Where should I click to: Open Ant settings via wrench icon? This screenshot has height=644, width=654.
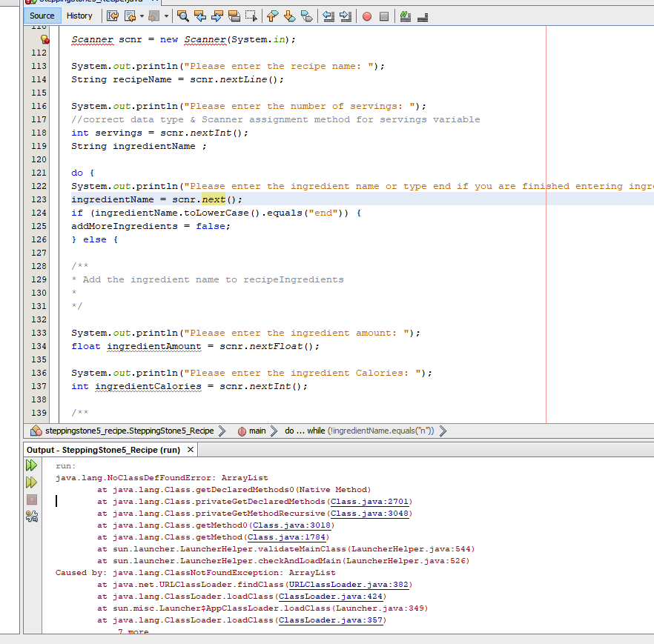click(x=31, y=517)
